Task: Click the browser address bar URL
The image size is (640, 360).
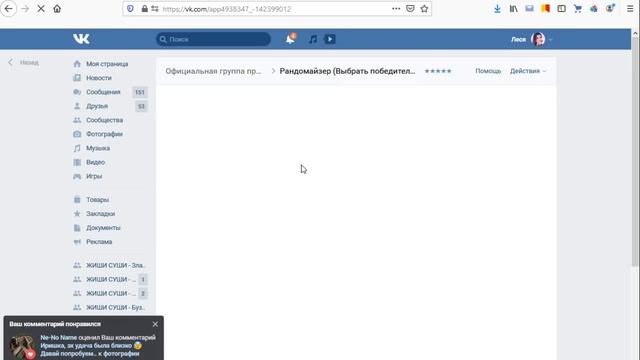Action: click(227, 9)
